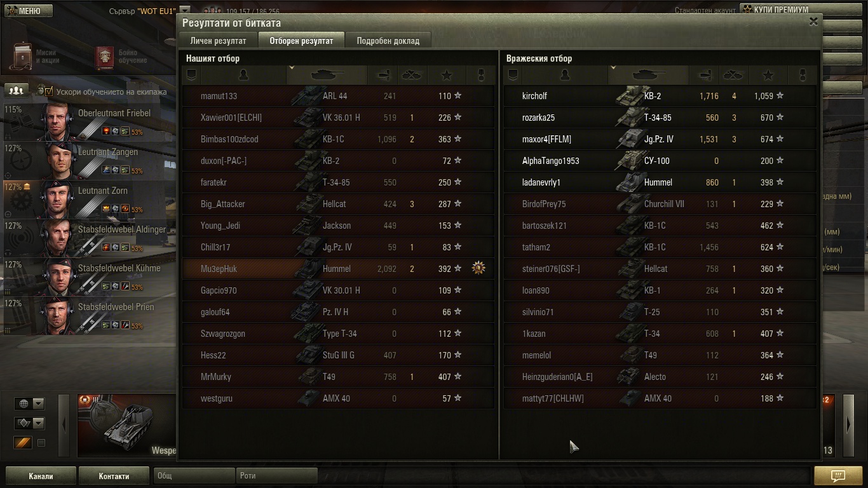Sort enemy team by kills column icon
Viewport: 868px width, 488px height.
(733, 75)
